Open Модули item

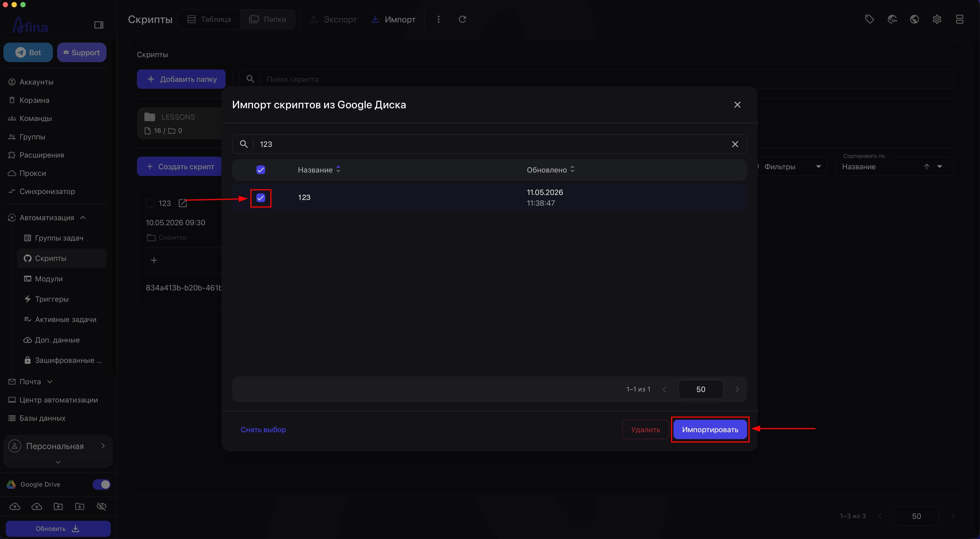click(49, 279)
